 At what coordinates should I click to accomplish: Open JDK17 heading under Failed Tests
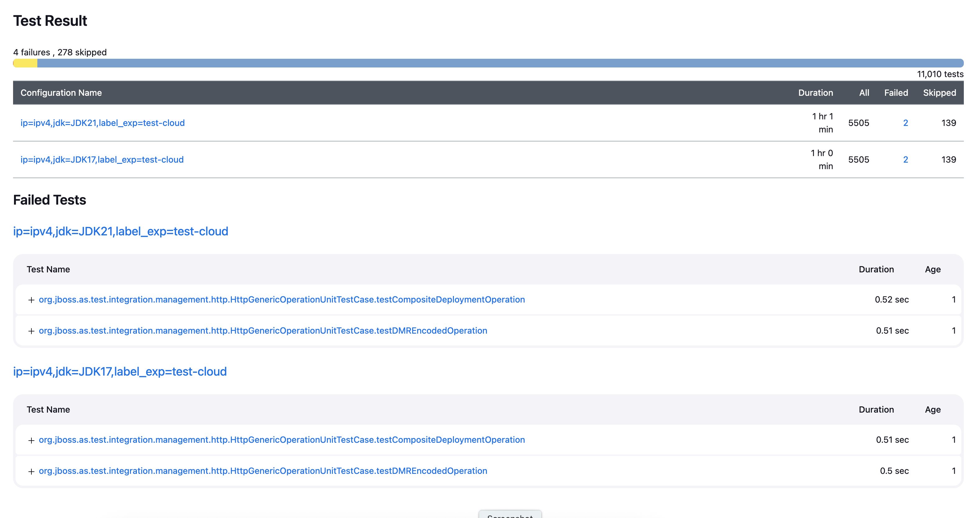click(120, 371)
